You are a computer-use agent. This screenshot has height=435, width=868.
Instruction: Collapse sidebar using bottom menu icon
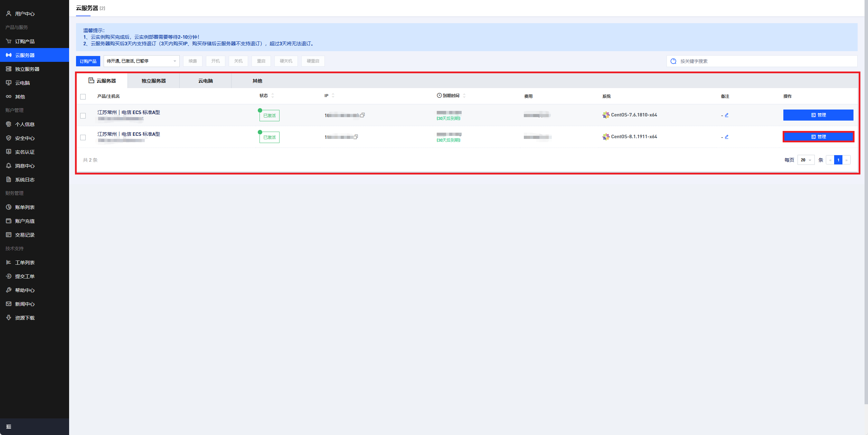coord(9,427)
